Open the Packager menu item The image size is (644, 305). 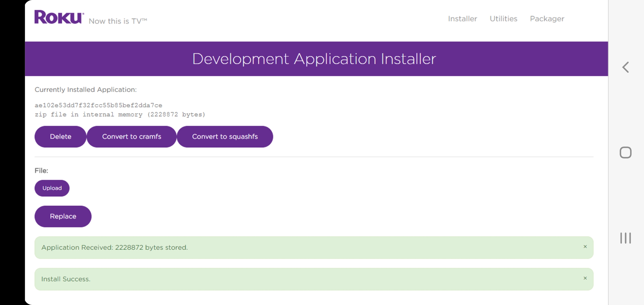[547, 19]
